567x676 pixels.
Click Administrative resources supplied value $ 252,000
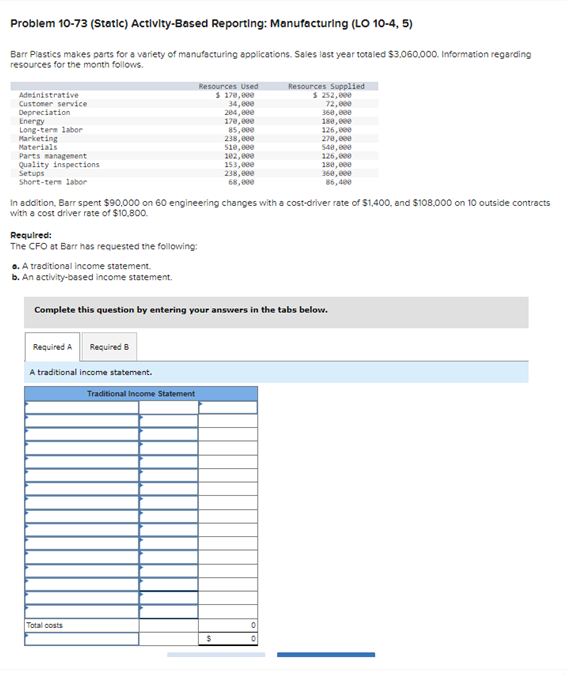coord(332,95)
